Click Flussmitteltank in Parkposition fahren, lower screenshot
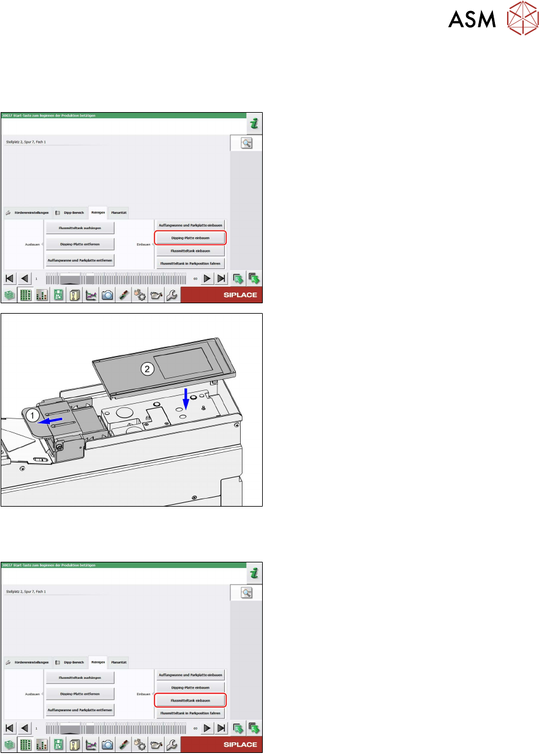This screenshot has height=756, width=539. pyautogui.click(x=190, y=714)
